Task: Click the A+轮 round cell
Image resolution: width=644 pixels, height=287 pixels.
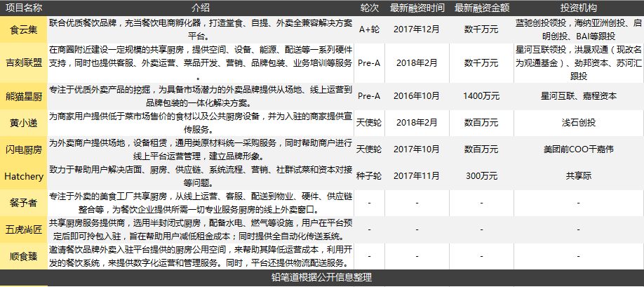Action: 369,29
